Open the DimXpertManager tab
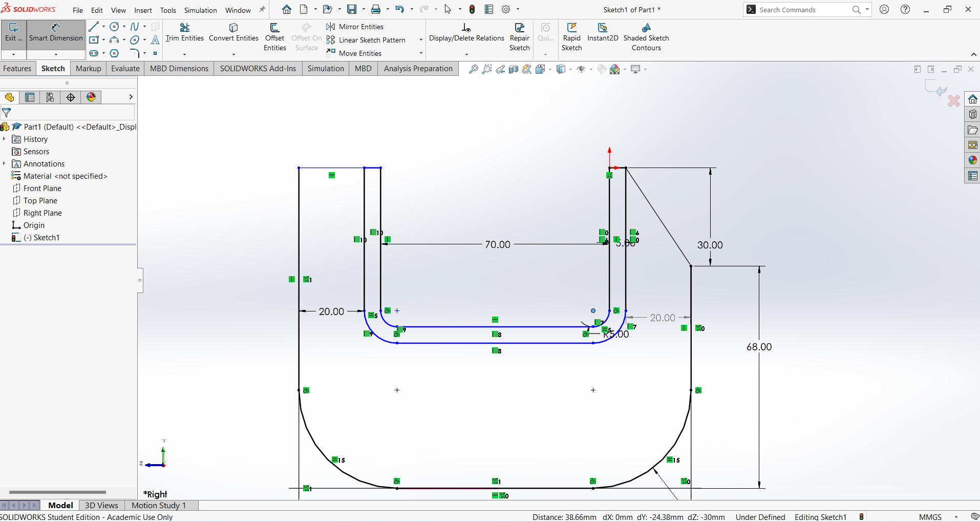This screenshot has height=522, width=980. [x=71, y=97]
